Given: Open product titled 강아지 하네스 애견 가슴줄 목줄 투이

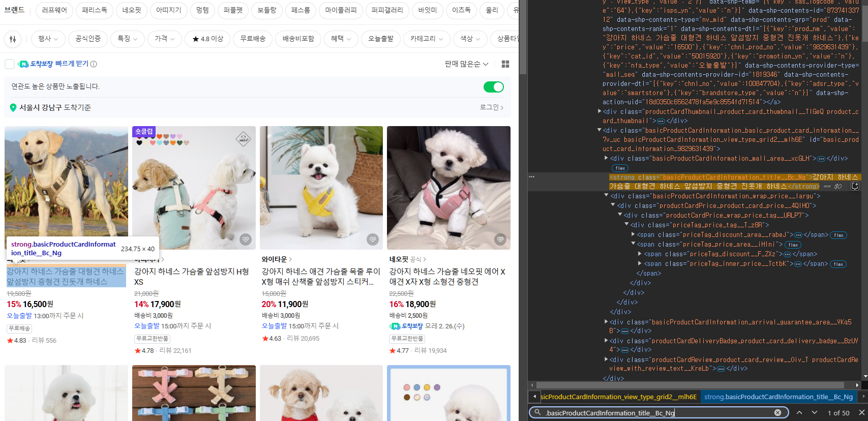Looking at the screenshot, I should (321, 277).
